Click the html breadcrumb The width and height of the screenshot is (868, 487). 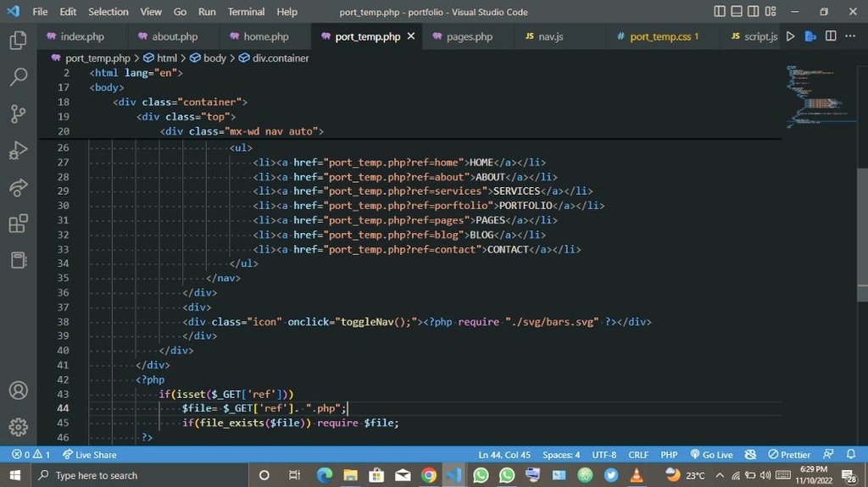pos(167,58)
